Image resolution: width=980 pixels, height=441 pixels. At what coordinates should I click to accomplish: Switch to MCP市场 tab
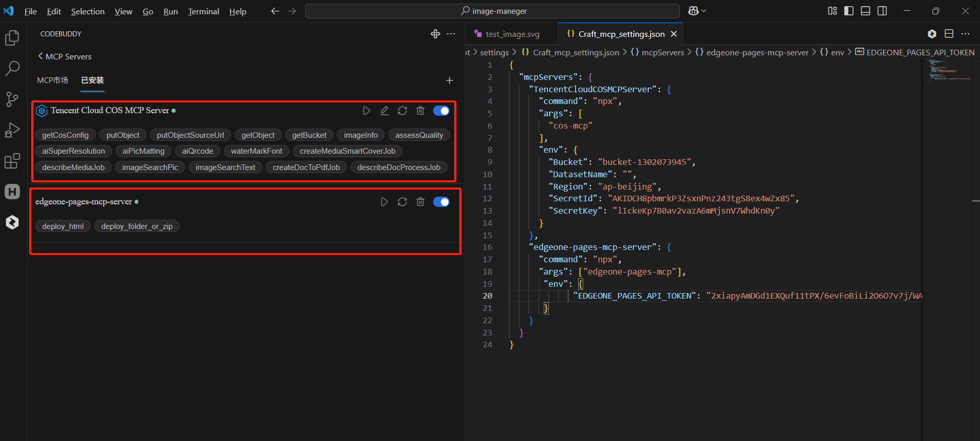pos(52,80)
